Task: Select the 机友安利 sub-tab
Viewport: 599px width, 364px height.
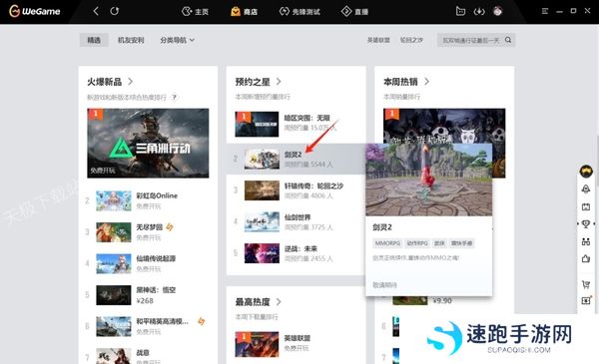Action: pos(131,40)
